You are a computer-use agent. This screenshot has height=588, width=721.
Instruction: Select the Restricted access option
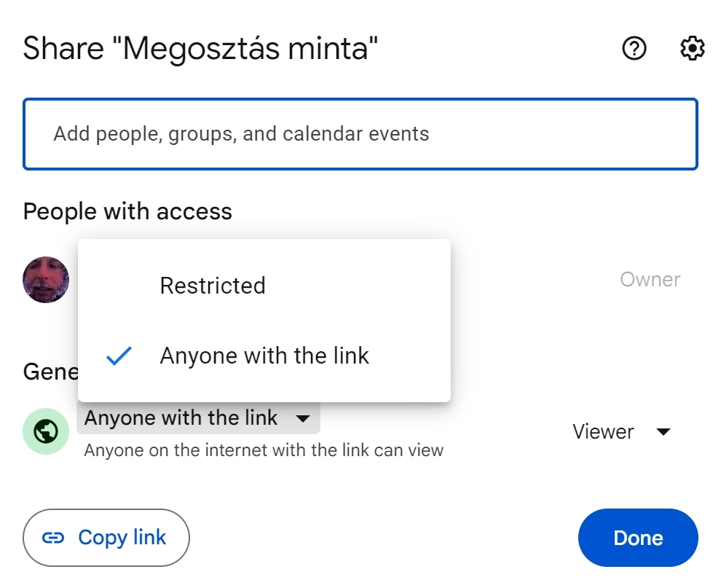213,286
